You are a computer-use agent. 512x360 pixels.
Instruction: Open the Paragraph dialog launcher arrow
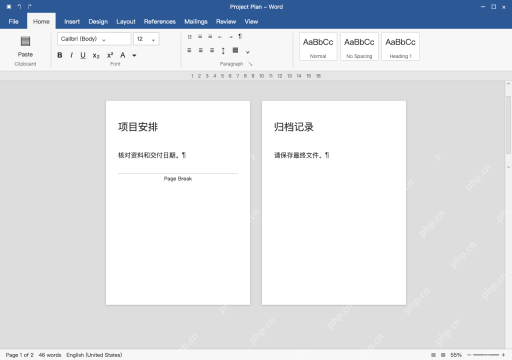(x=250, y=64)
